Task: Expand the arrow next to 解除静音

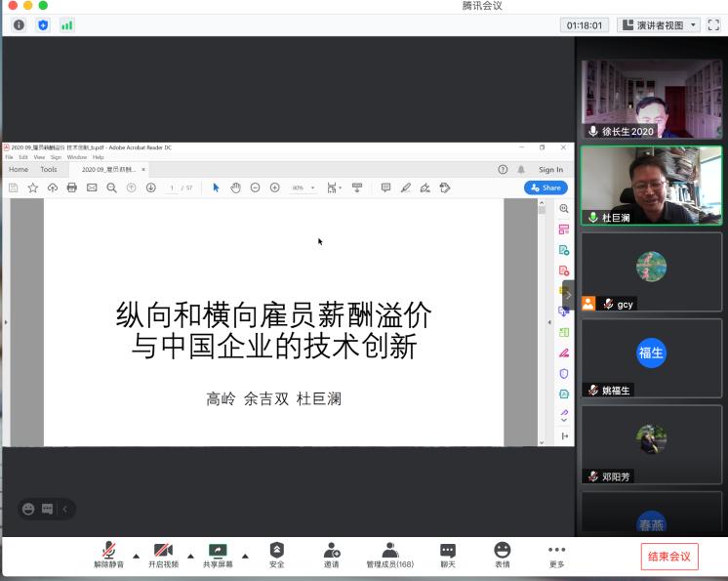Action: pos(136,556)
